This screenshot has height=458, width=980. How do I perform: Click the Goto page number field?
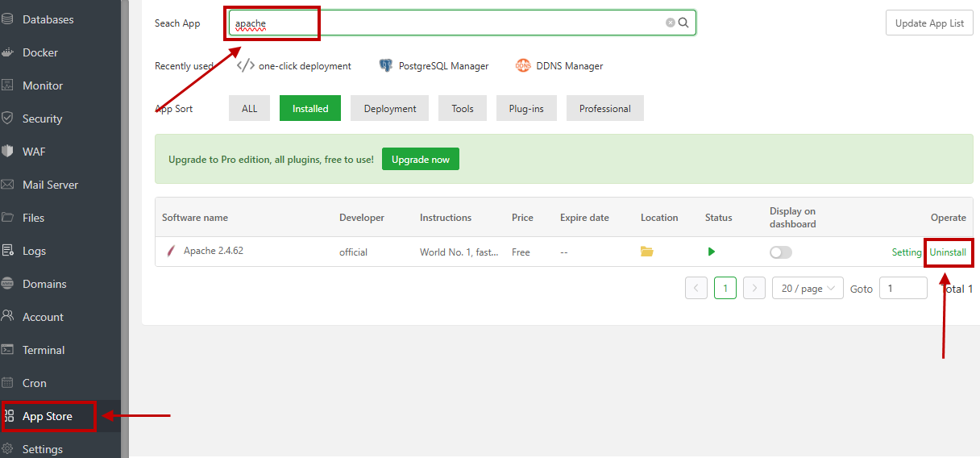903,288
